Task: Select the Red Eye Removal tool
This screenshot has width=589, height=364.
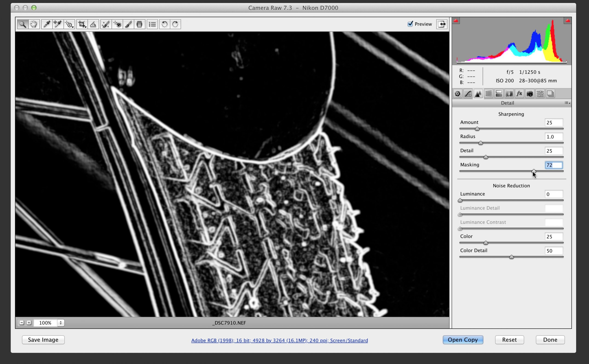Action: (117, 24)
